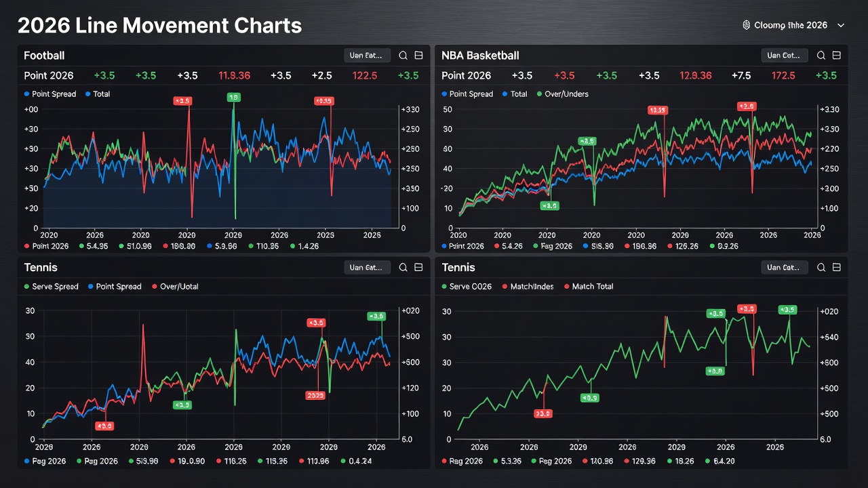Toggle the Match Total series in Tennis
The height and width of the screenshot is (488, 868).
[588, 287]
